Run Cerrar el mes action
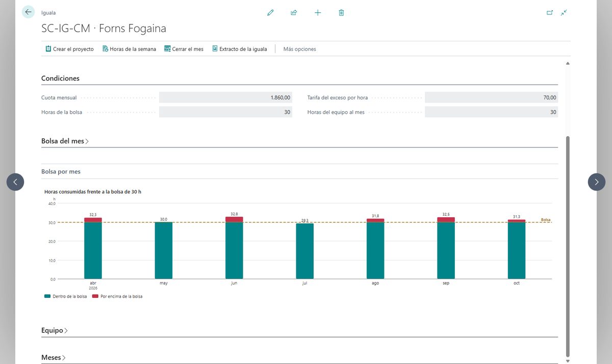Image resolution: width=612 pixels, height=364 pixels. [x=184, y=49]
